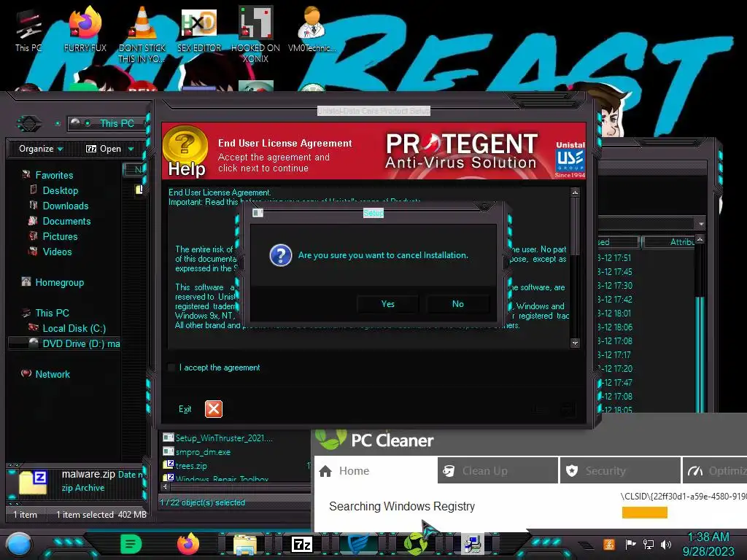Select Homegroup in the navigation pane
This screenshot has width=747, height=560.
click(59, 282)
